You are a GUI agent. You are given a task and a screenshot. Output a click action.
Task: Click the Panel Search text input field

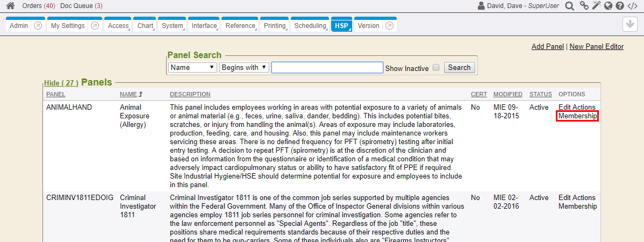tap(327, 68)
